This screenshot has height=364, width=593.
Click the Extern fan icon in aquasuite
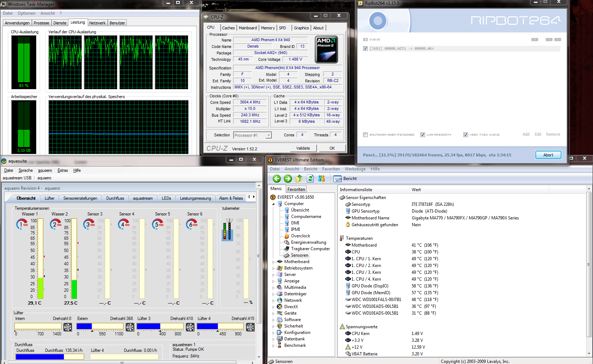(130, 327)
